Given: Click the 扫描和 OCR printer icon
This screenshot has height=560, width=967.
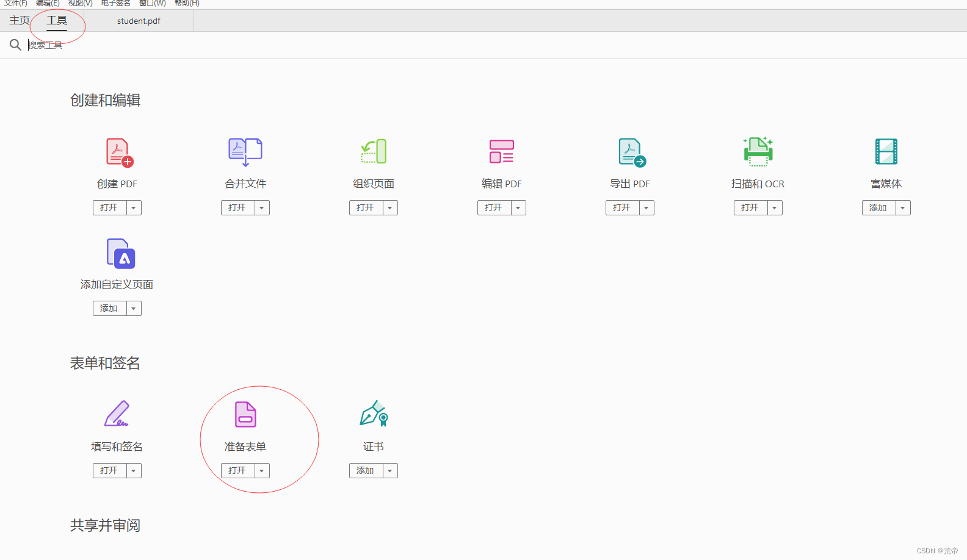Looking at the screenshot, I should click(x=758, y=151).
